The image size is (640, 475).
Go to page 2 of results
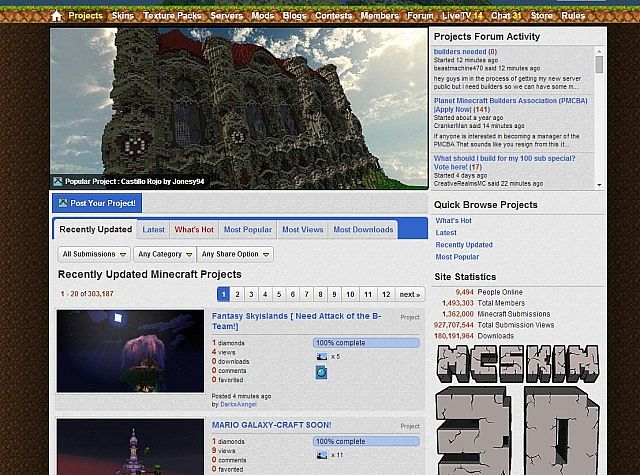[237, 294]
